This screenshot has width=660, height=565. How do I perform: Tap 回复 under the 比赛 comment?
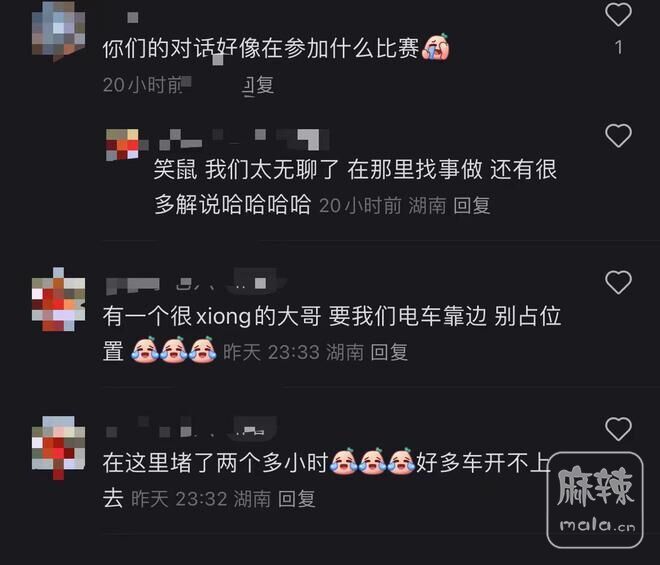pos(258,85)
